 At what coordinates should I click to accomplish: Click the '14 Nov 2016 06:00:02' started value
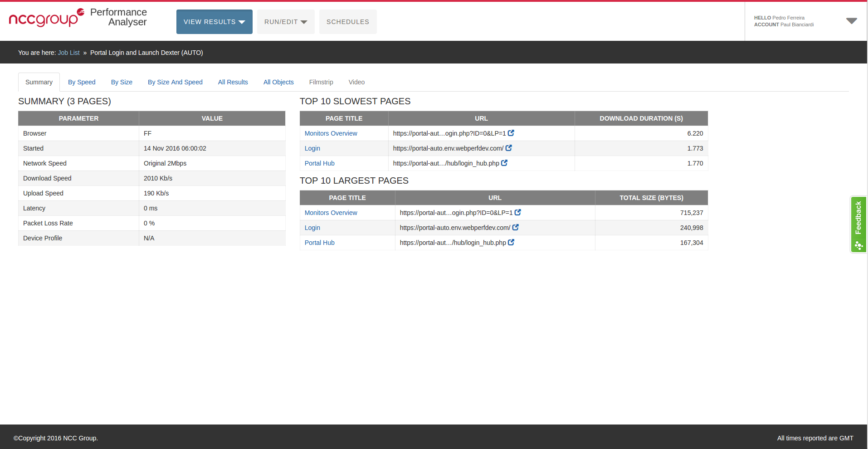coord(175,148)
